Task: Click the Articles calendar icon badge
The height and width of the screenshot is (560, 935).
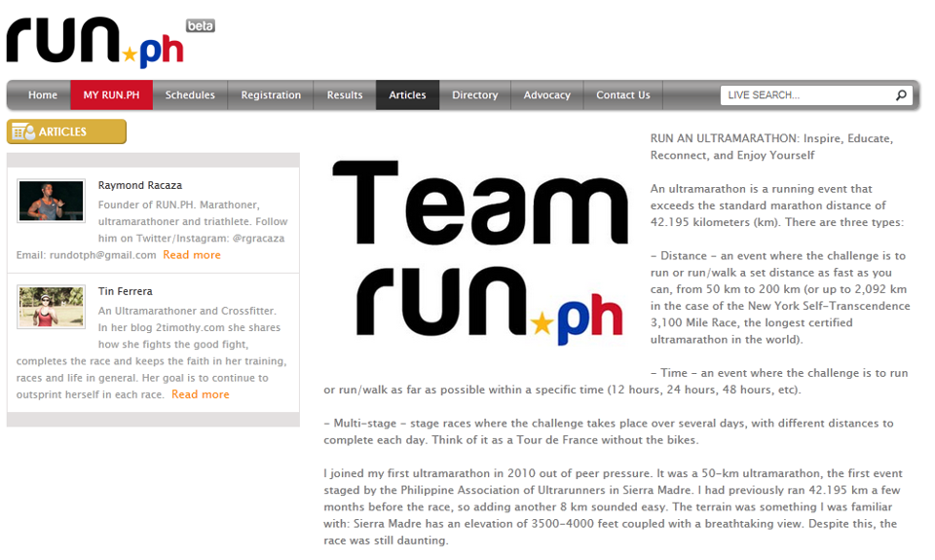Action: tap(23, 131)
